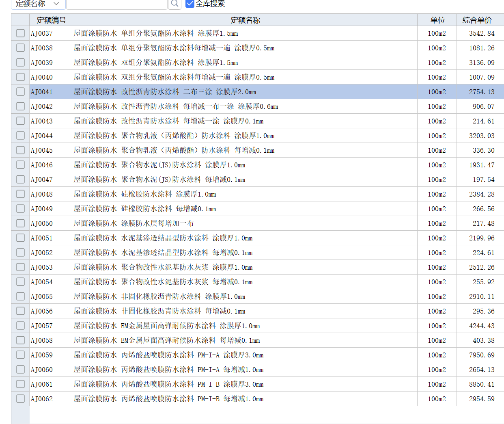The height and width of the screenshot is (424, 504).
Task: Toggle the checkbox for AJ0059
Action: 20,355
